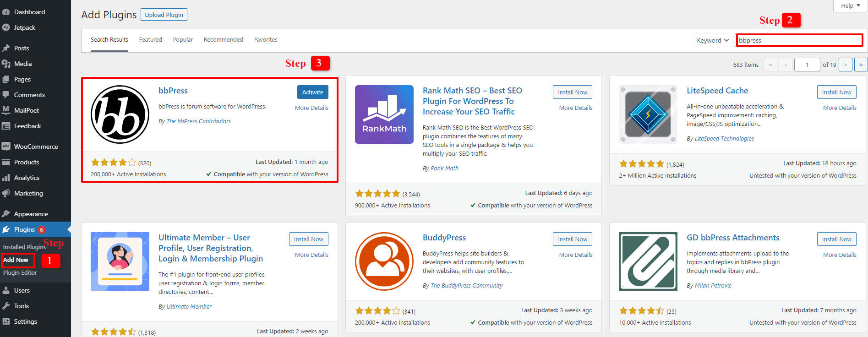
Task: Click the Users icon in sidebar
Action: (6, 290)
